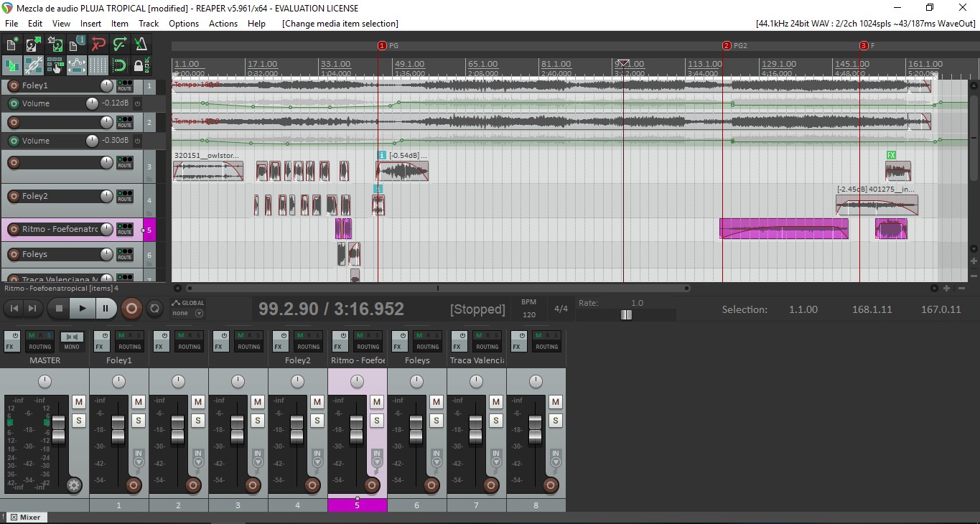Click the New Project toolbar icon
This screenshot has width=980, height=524.
click(12, 45)
